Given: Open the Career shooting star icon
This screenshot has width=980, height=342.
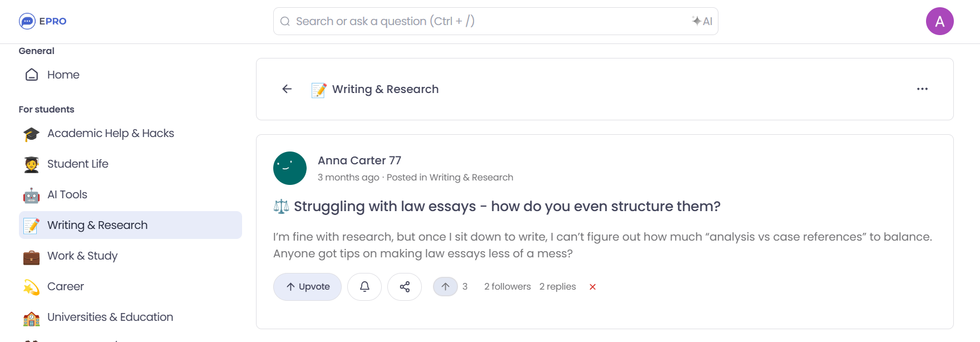Looking at the screenshot, I should [x=32, y=286].
